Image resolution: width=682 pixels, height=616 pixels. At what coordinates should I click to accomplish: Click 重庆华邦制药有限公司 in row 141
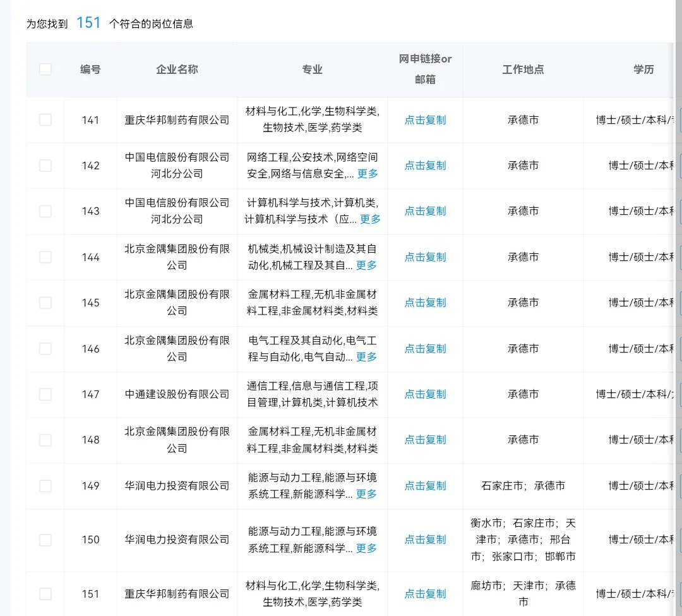pos(177,119)
